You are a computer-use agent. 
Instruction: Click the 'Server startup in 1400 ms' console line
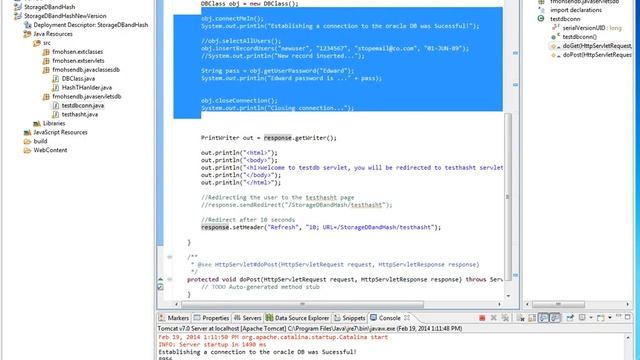(x=212, y=344)
